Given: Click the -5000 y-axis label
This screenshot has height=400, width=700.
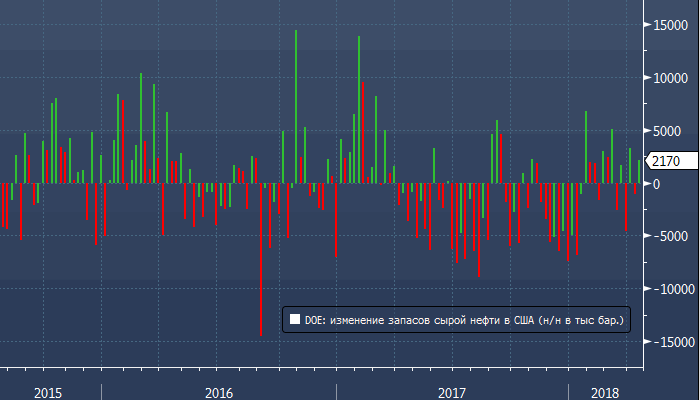Looking at the screenshot, I should [x=669, y=237].
